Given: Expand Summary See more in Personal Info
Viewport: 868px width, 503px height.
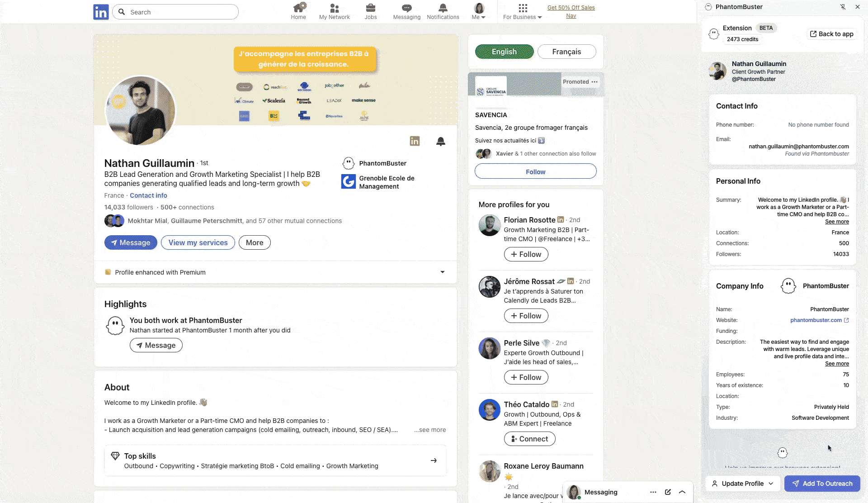Looking at the screenshot, I should pos(837,222).
